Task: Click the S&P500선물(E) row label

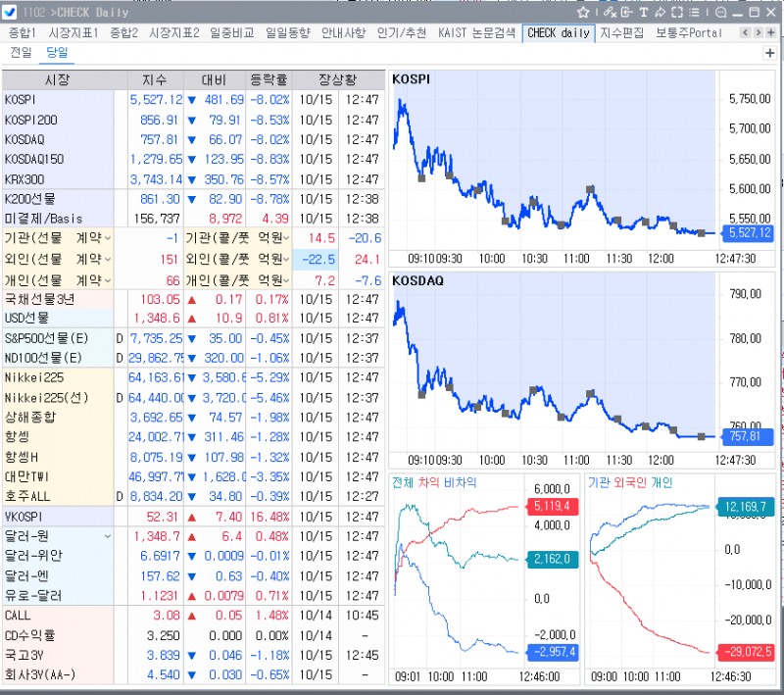Action: tap(46, 338)
